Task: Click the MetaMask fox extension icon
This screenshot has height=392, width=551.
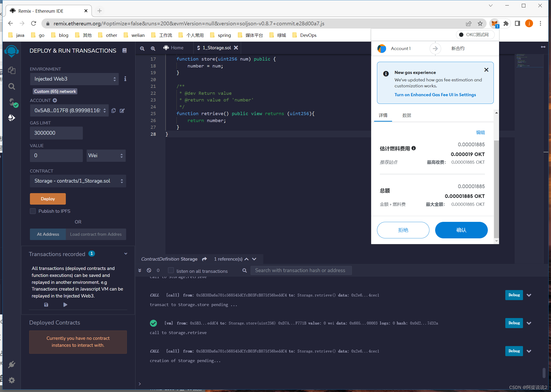Action: [x=494, y=23]
